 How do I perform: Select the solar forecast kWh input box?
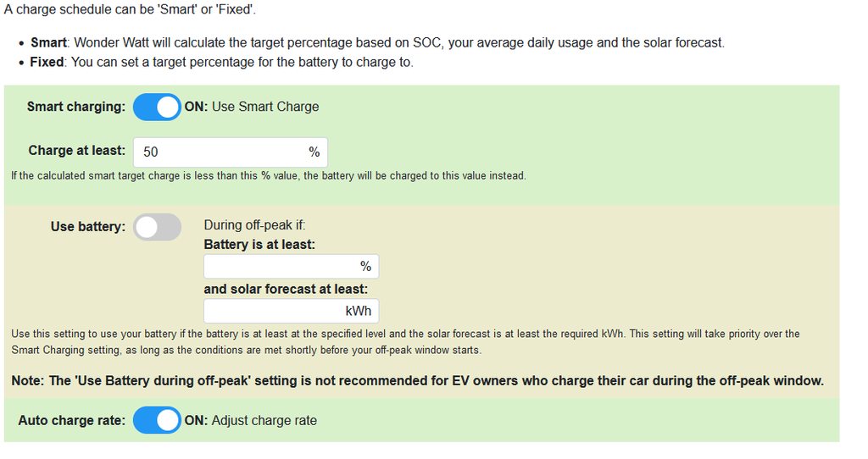click(x=271, y=311)
